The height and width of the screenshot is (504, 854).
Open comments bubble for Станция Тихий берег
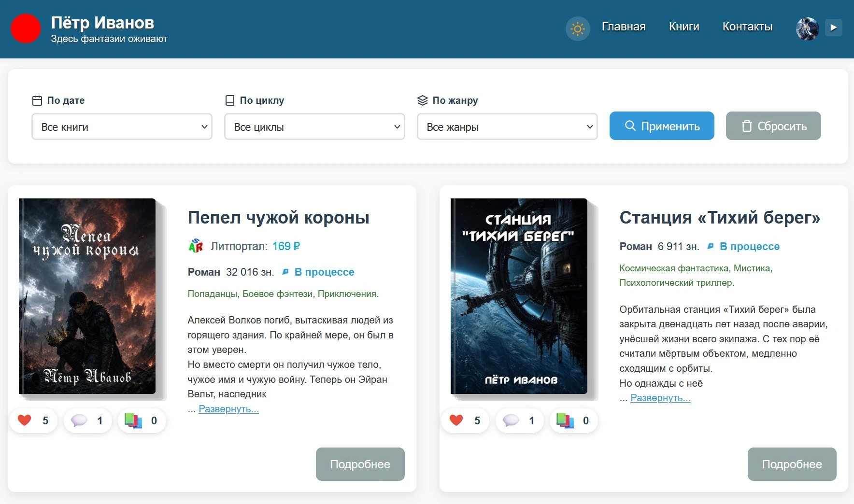coord(511,420)
